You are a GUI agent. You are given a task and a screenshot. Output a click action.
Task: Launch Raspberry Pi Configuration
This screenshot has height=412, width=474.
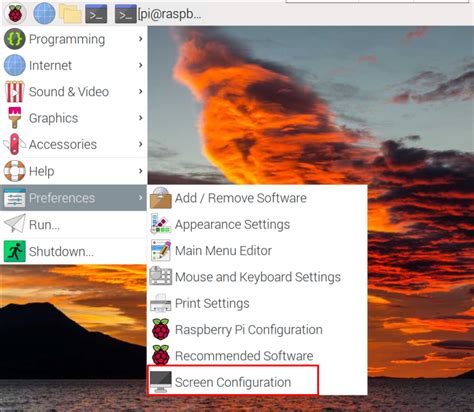(x=257, y=329)
